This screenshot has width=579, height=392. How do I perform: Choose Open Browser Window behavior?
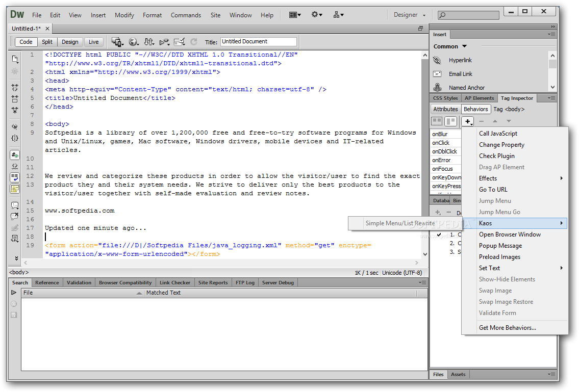coord(515,234)
